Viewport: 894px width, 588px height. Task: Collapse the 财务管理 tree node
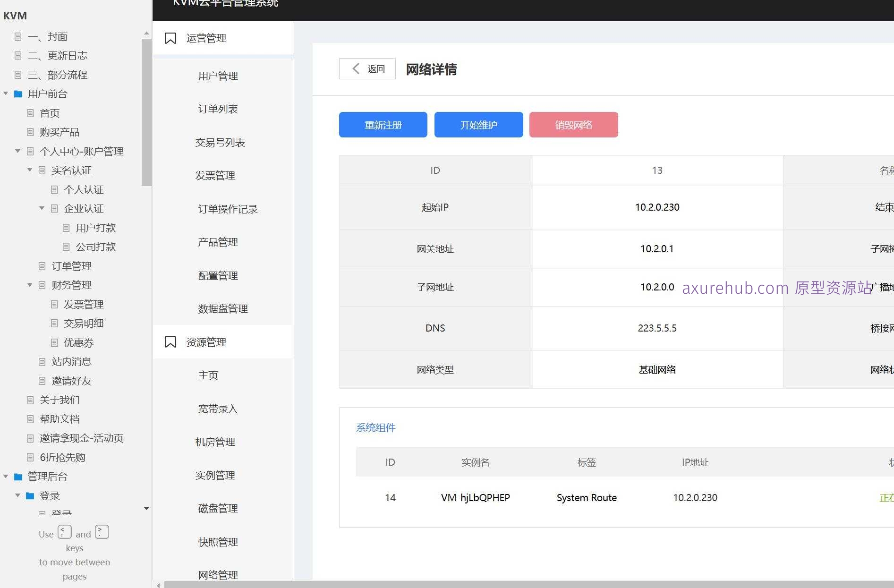pos(30,285)
